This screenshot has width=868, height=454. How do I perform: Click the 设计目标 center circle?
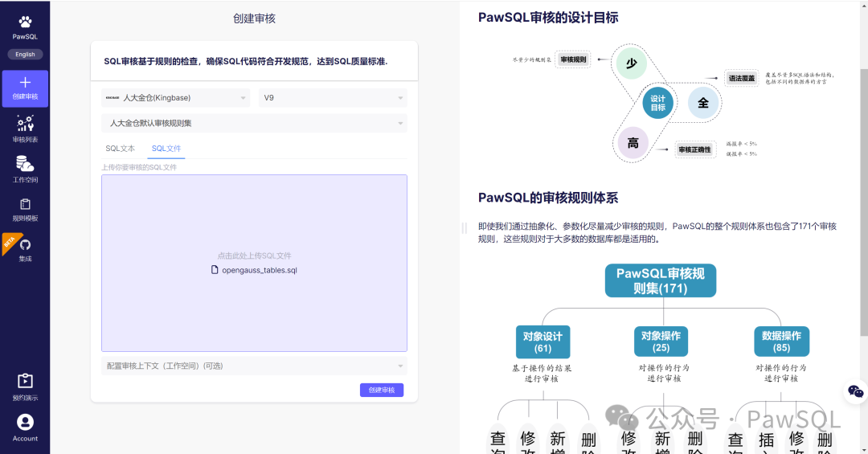658,103
